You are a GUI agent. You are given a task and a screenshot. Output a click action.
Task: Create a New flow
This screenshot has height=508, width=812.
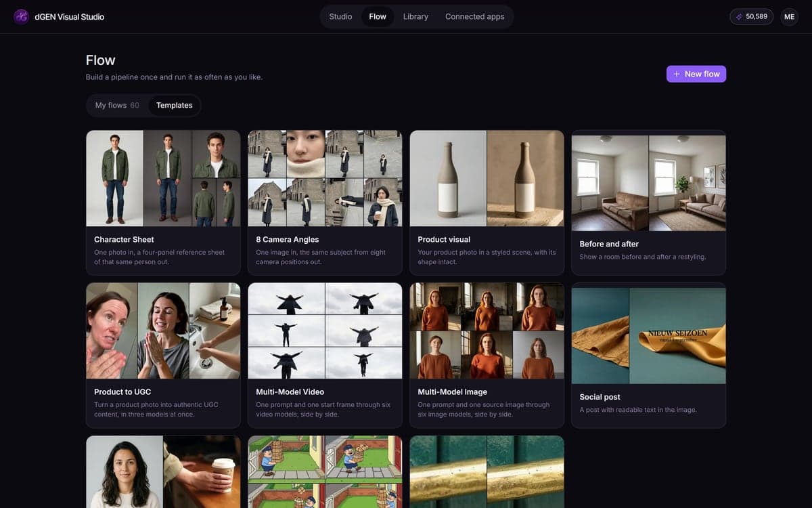point(696,74)
